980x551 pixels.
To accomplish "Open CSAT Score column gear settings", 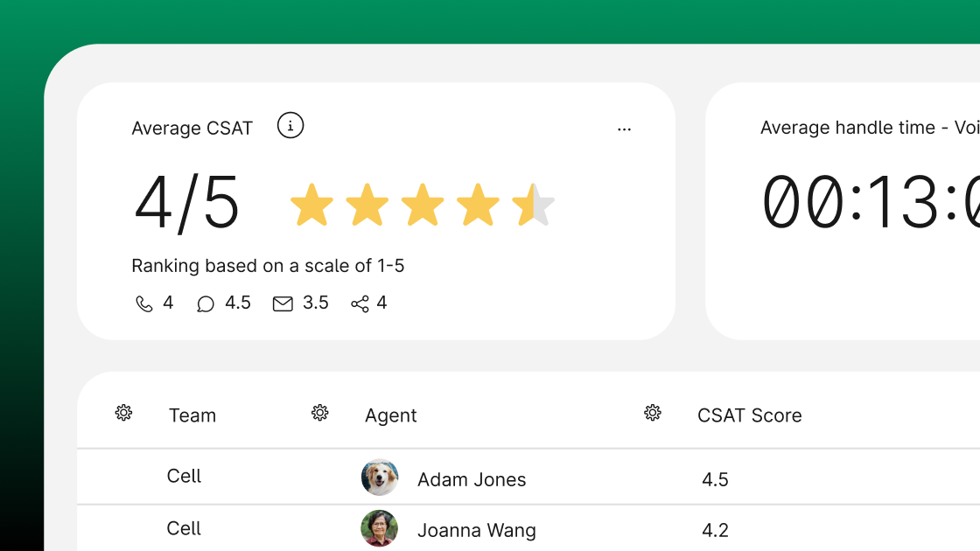I will pyautogui.click(x=653, y=413).
